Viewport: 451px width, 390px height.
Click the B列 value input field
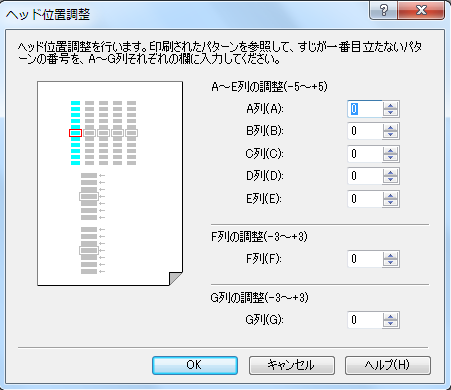pos(365,131)
